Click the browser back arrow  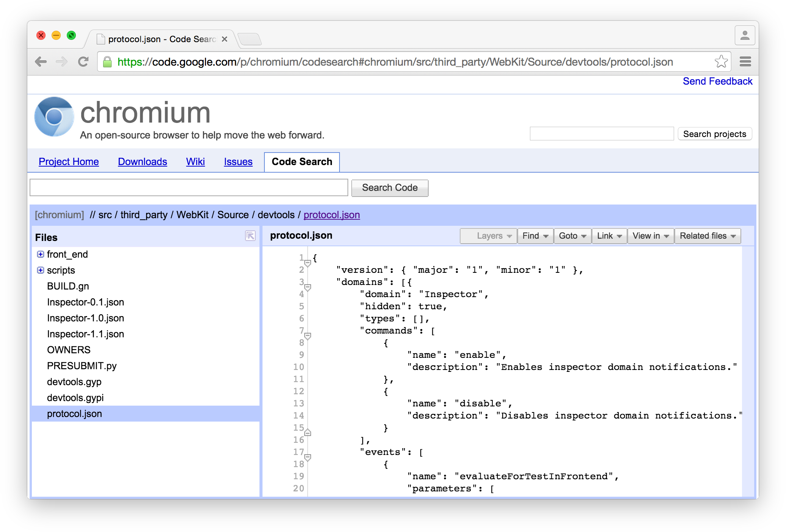click(41, 61)
